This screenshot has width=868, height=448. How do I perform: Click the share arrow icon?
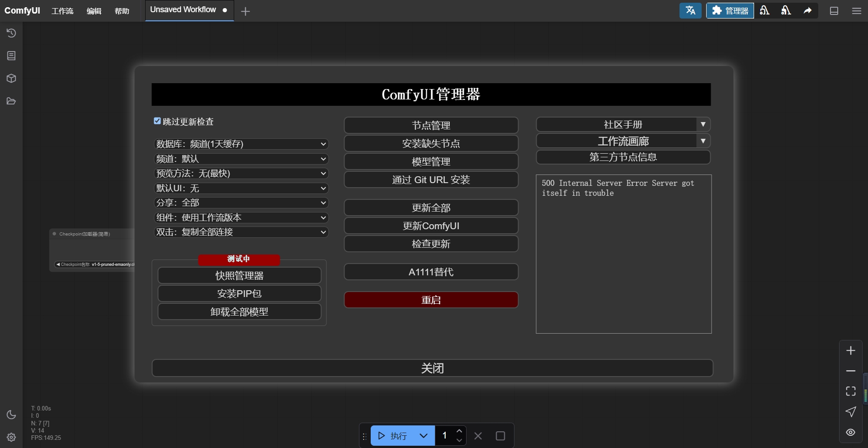point(807,10)
